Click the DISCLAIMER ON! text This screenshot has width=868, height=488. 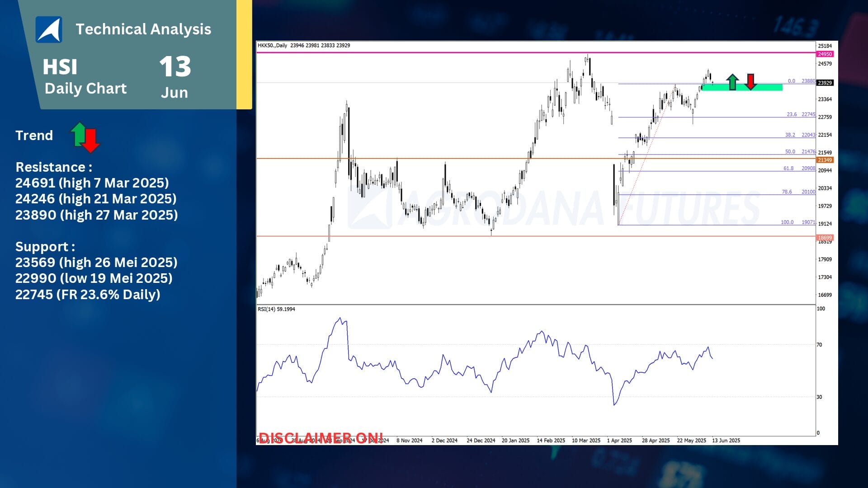(x=321, y=437)
